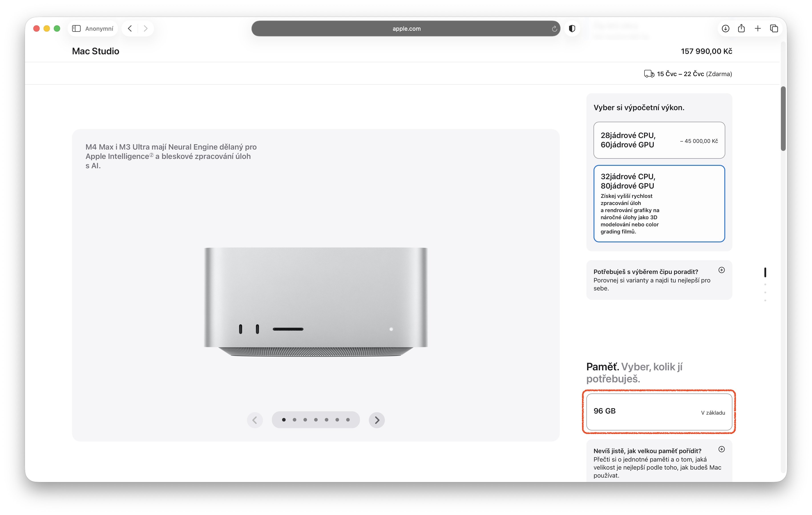Screen dimensions: 812x515
Task: Open a new tab with plus icon
Action: pos(758,29)
